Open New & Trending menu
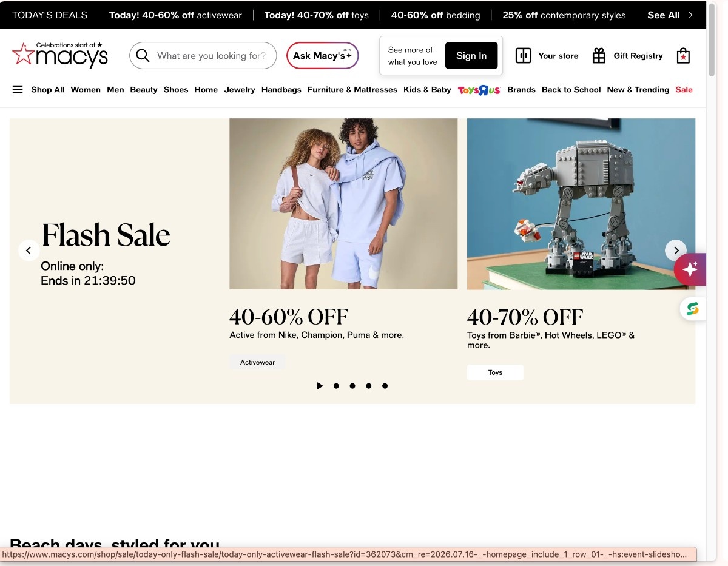 pyautogui.click(x=638, y=90)
